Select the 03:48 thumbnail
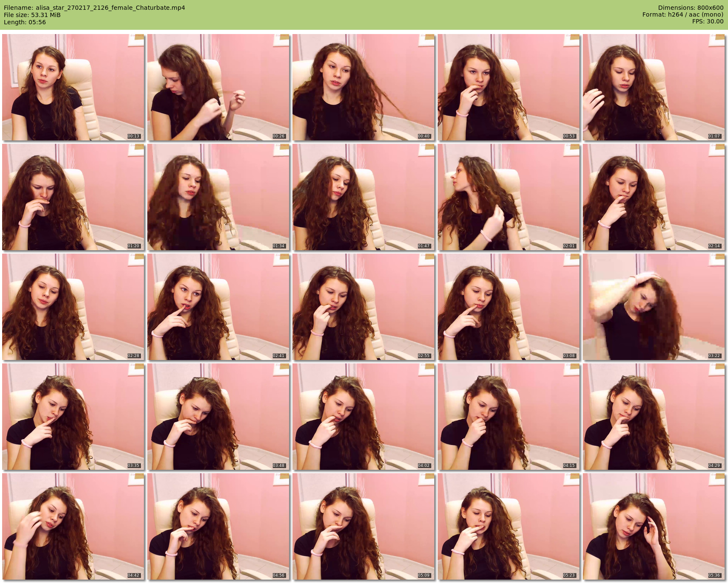The height and width of the screenshot is (583, 728). [x=218, y=417]
